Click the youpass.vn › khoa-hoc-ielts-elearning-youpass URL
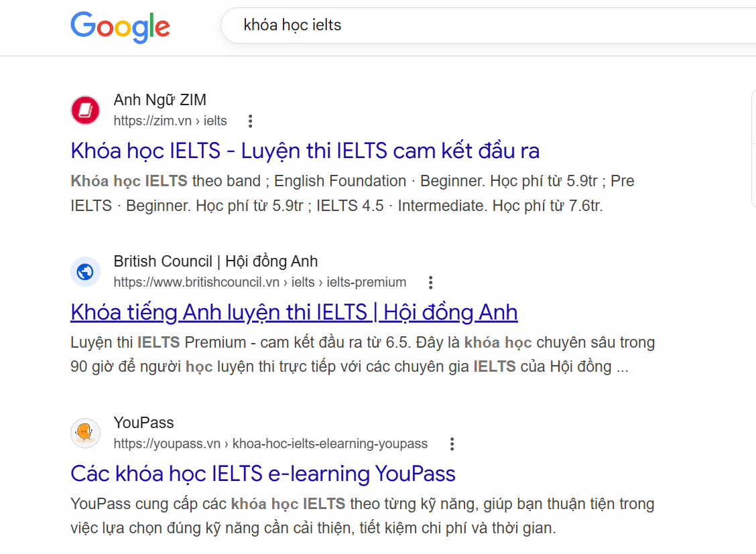The image size is (756, 554). [271, 443]
